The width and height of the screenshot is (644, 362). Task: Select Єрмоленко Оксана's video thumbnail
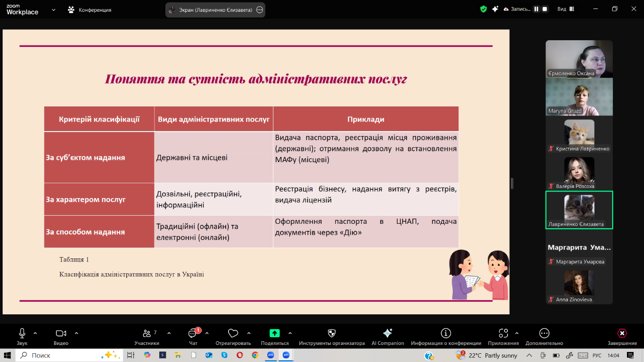coord(579,59)
